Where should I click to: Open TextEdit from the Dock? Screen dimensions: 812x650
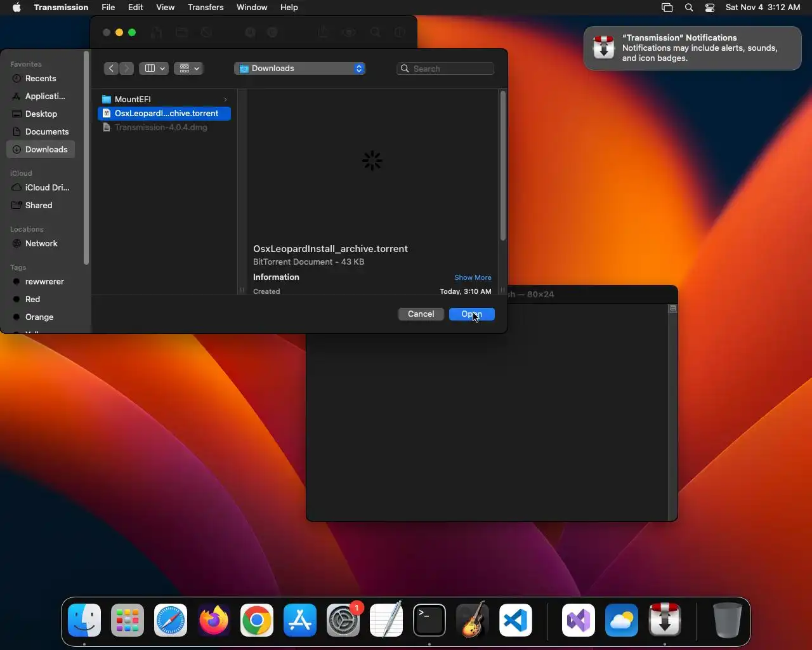tap(386, 620)
